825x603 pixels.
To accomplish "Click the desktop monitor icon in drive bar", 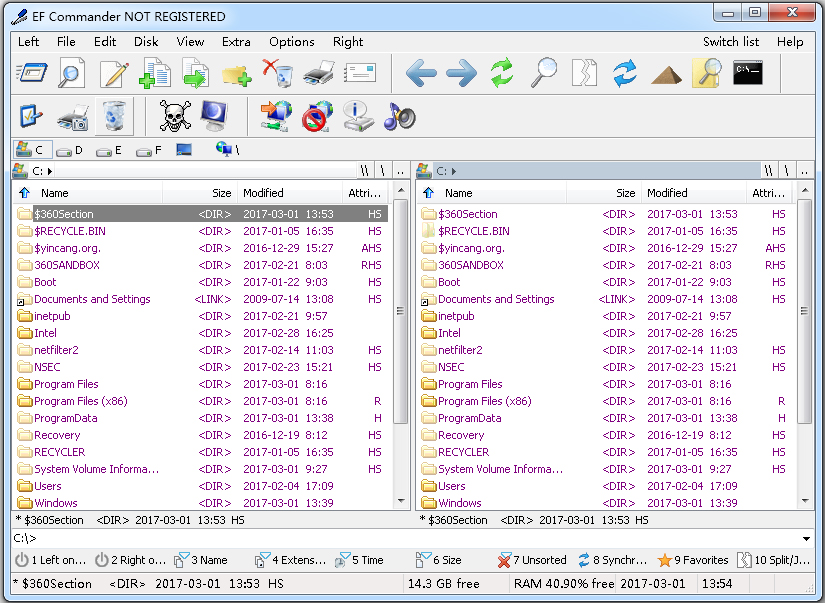I will [x=184, y=150].
